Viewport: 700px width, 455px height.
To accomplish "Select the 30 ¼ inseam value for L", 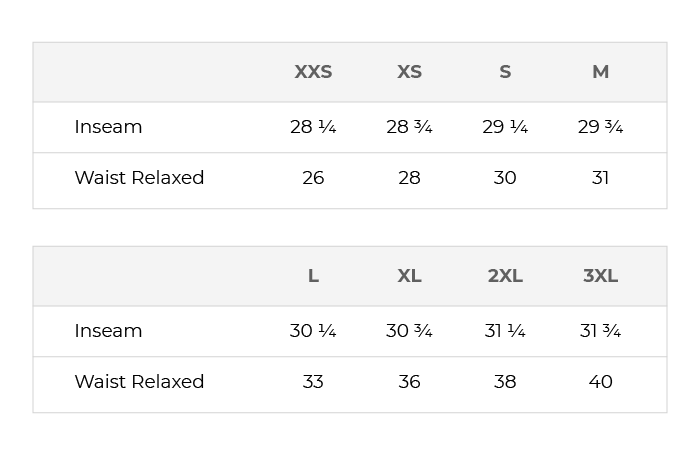I will 313,331.
